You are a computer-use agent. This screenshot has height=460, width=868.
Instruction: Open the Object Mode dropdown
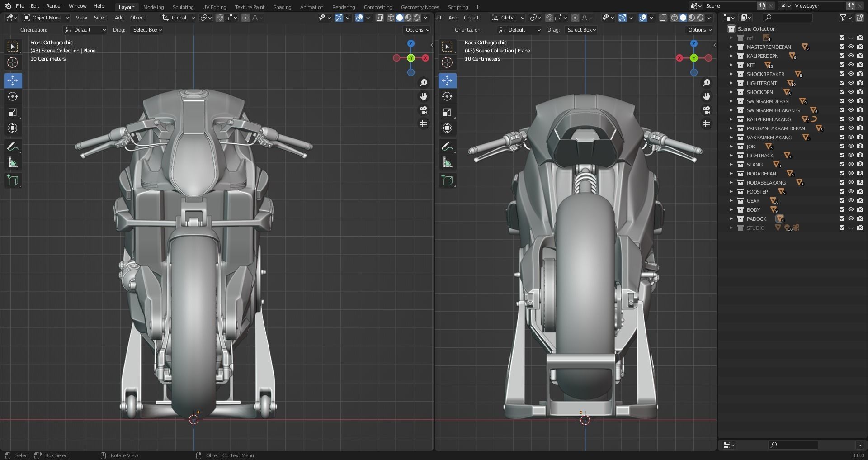pyautogui.click(x=46, y=18)
